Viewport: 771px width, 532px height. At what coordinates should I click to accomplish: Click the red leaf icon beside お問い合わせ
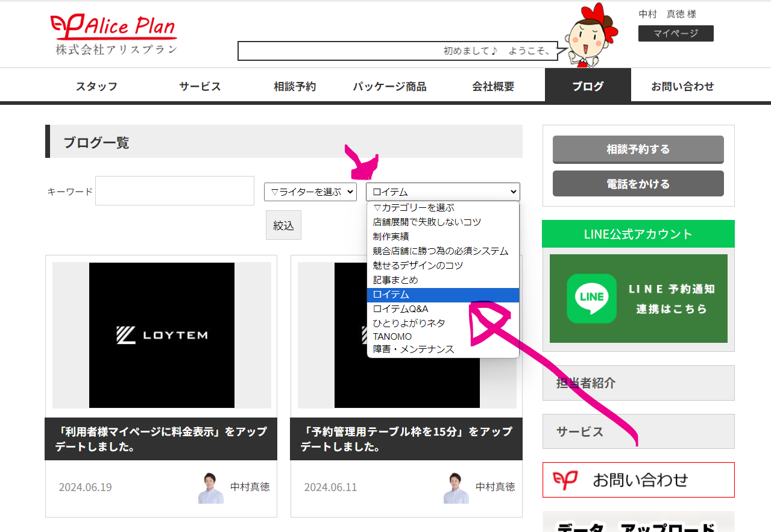(565, 480)
